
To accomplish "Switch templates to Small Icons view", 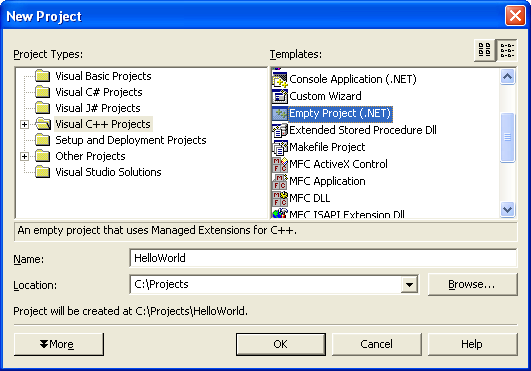I will (x=507, y=50).
